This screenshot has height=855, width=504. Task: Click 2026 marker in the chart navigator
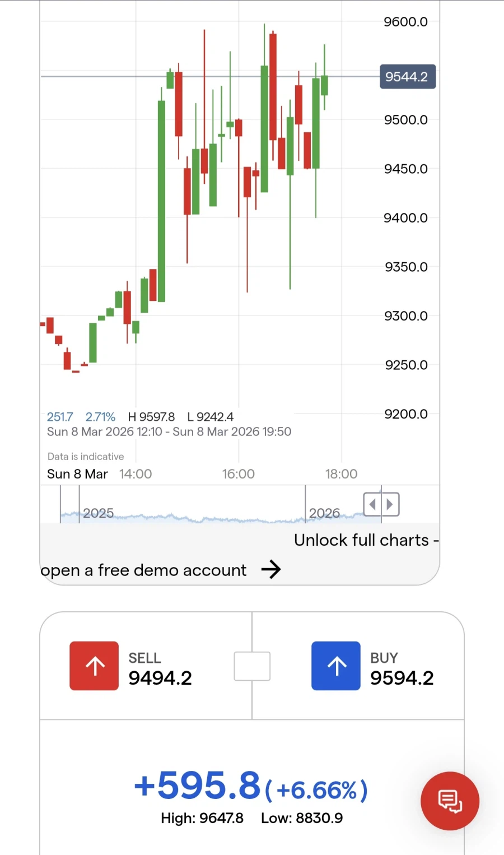point(324,513)
